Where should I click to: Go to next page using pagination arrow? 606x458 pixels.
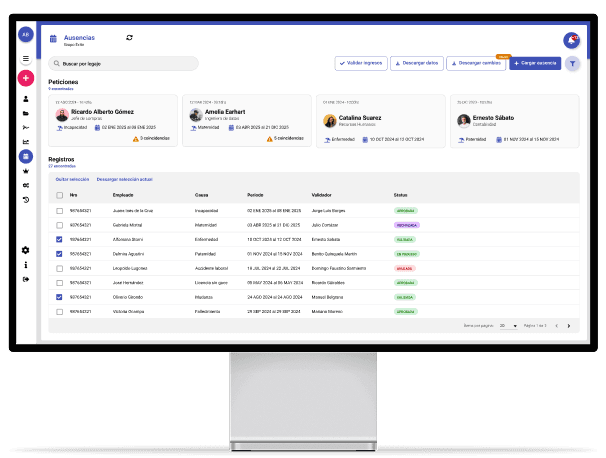(569, 326)
